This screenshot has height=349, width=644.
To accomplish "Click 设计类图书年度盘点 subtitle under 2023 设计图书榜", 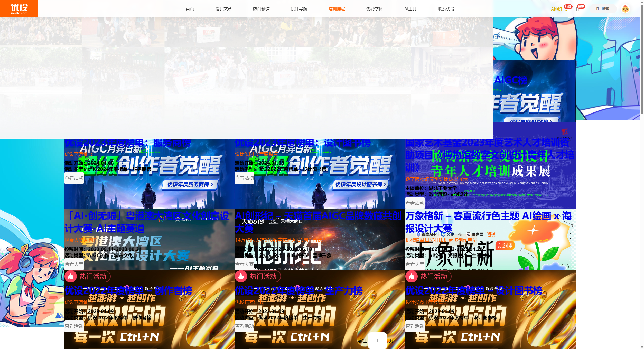I will tap(256, 154).
